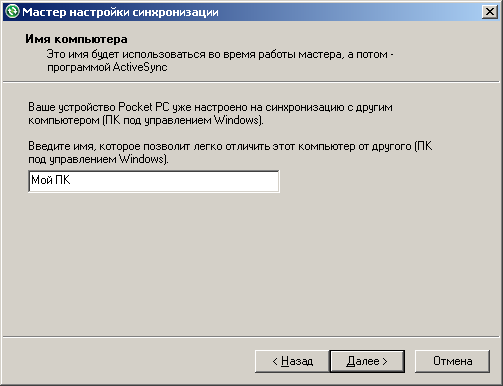Click the paragraph starting Ваше устройство Pocket PC
The width and height of the screenshot is (503, 386).
[210, 114]
